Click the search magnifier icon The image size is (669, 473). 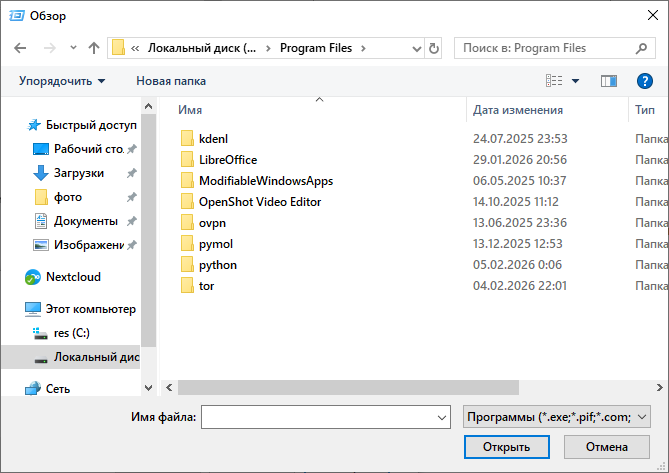click(x=639, y=48)
